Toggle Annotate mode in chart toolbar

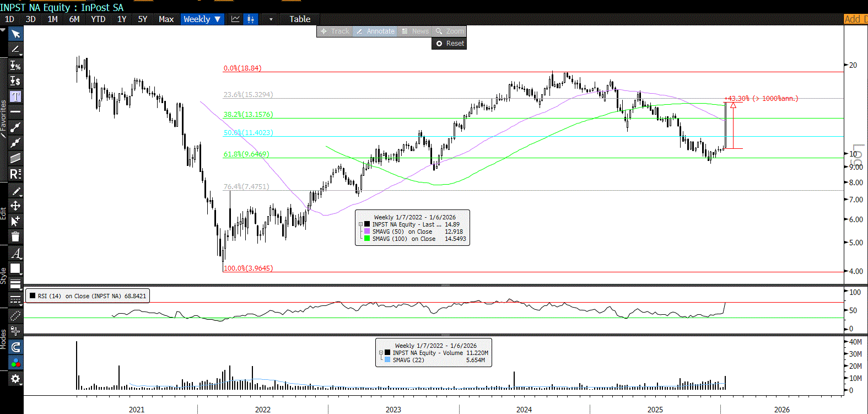coord(375,31)
